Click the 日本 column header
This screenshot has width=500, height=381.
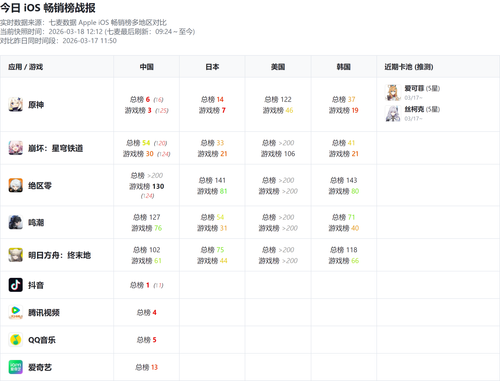212,67
